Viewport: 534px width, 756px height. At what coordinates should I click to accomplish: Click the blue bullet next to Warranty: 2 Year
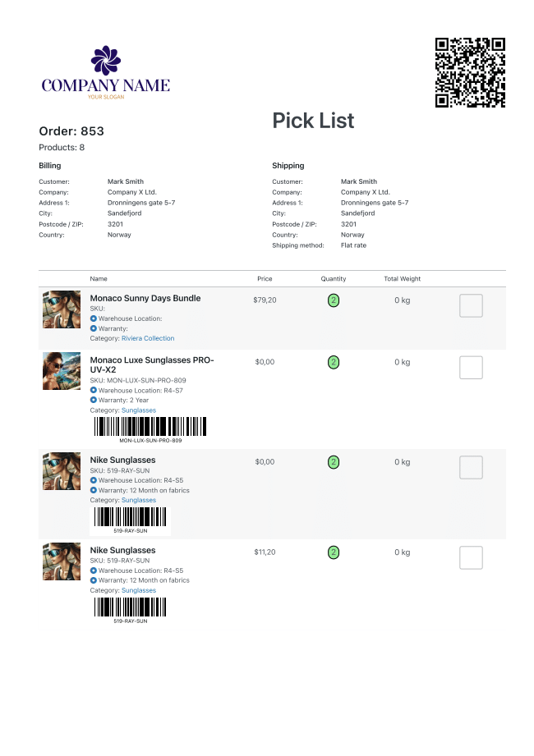94,400
